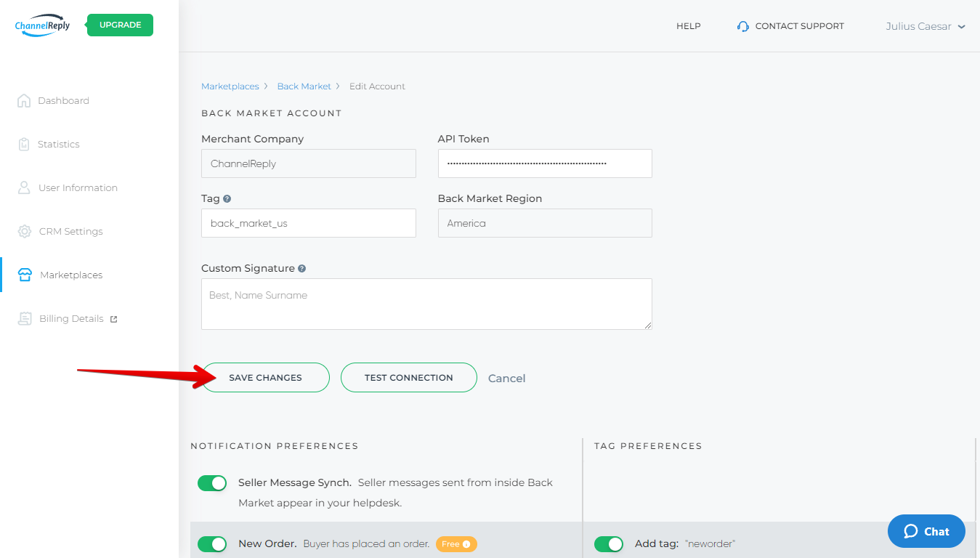Click the Test Connection button
Screen dimensions: 980x558
pos(409,378)
